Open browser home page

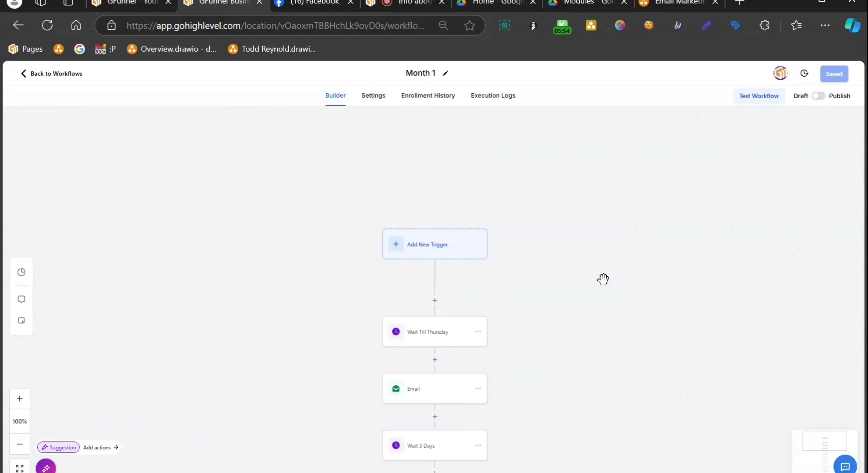click(76, 25)
